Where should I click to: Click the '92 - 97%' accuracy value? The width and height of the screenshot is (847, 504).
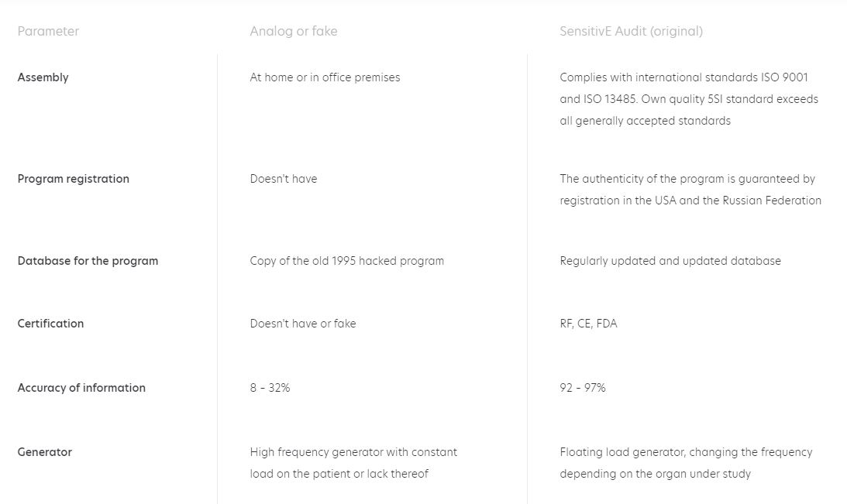pos(582,388)
